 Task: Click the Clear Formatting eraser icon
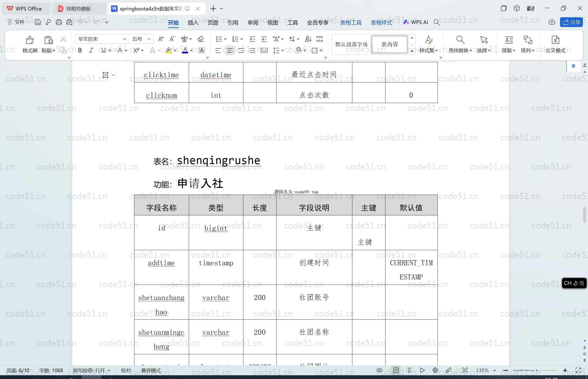[x=201, y=39]
